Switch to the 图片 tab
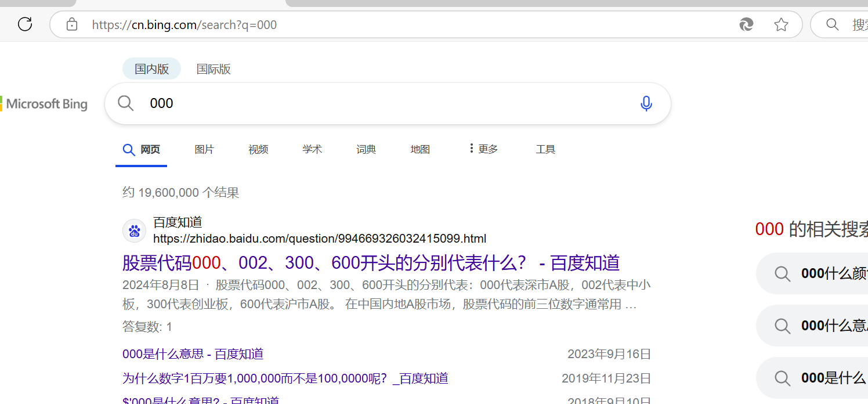 coord(204,149)
